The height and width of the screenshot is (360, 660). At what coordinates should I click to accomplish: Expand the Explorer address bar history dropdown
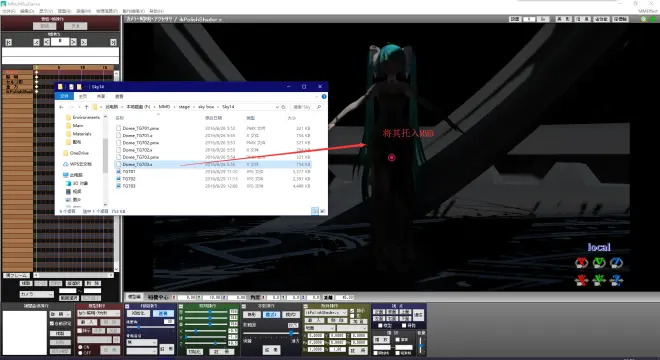(x=277, y=107)
